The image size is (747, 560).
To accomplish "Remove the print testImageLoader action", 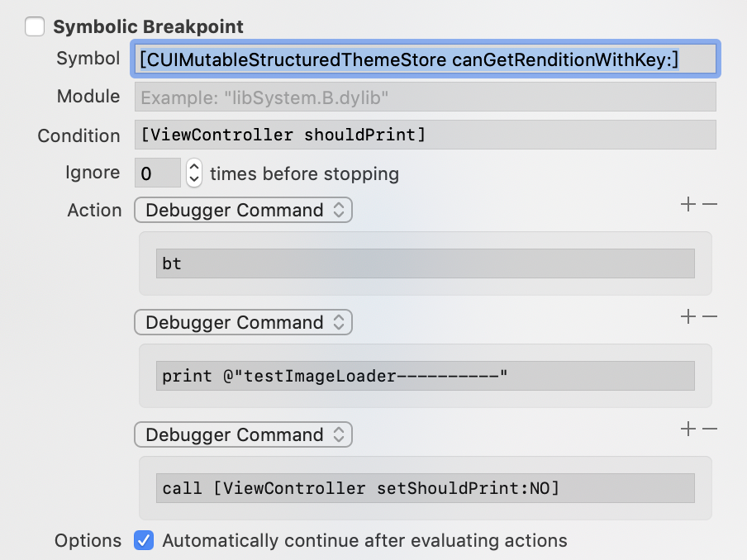I will coord(709,316).
